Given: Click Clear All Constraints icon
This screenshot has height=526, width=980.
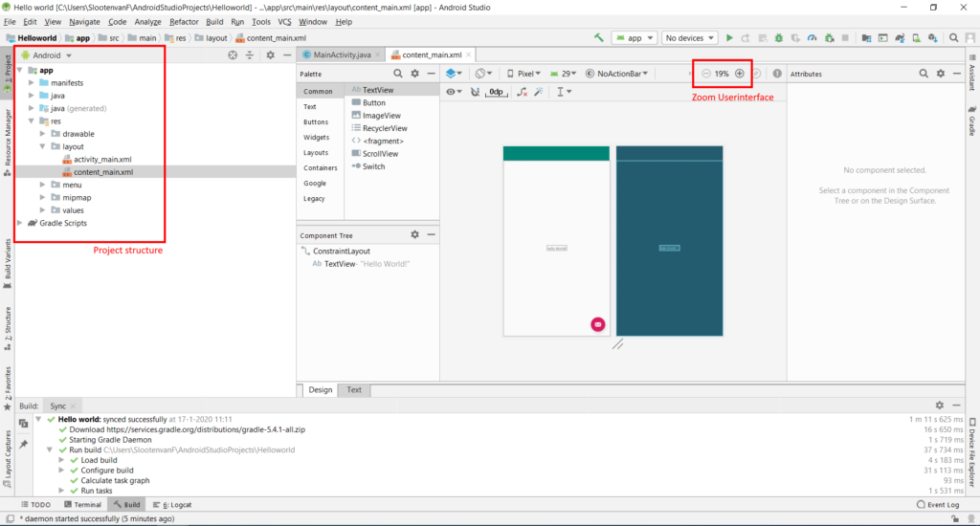Looking at the screenshot, I should tap(522, 92).
